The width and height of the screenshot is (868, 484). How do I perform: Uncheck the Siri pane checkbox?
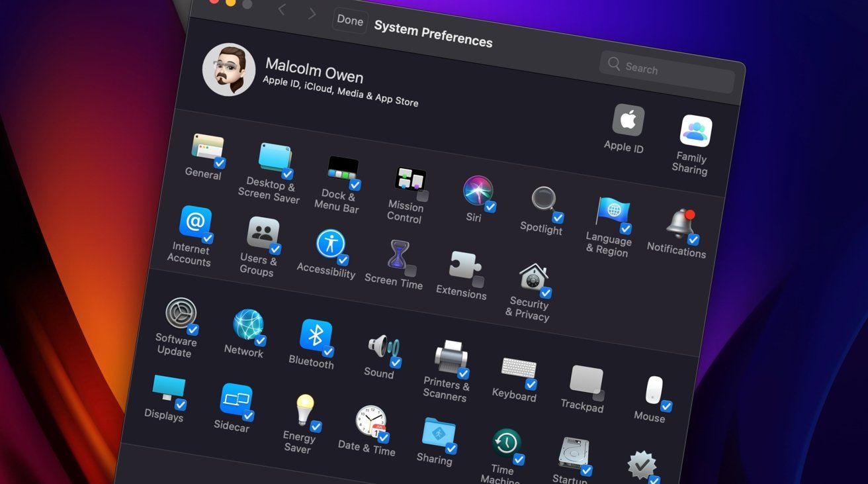pyautogui.click(x=490, y=207)
